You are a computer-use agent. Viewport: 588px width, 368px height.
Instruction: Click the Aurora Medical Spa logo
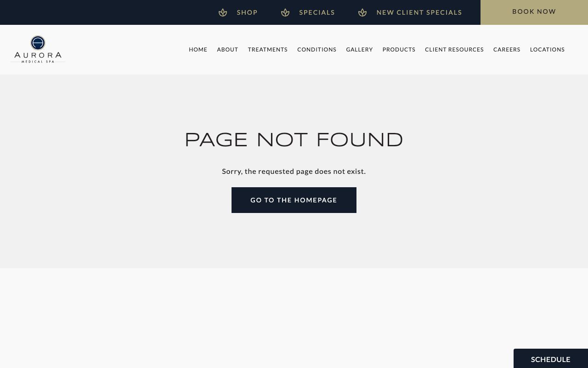(x=38, y=49)
